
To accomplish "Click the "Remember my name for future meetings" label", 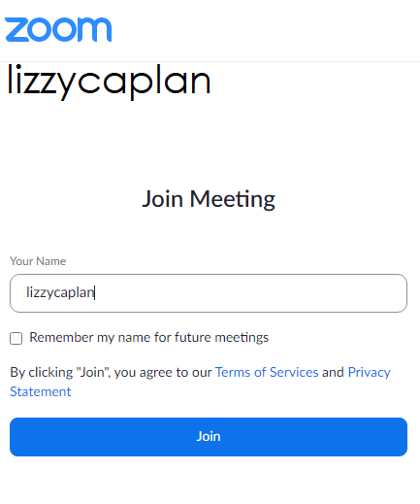I will [148, 338].
